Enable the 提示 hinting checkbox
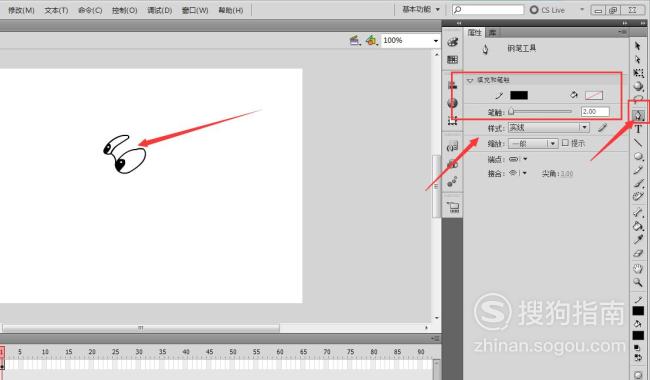 tap(565, 143)
